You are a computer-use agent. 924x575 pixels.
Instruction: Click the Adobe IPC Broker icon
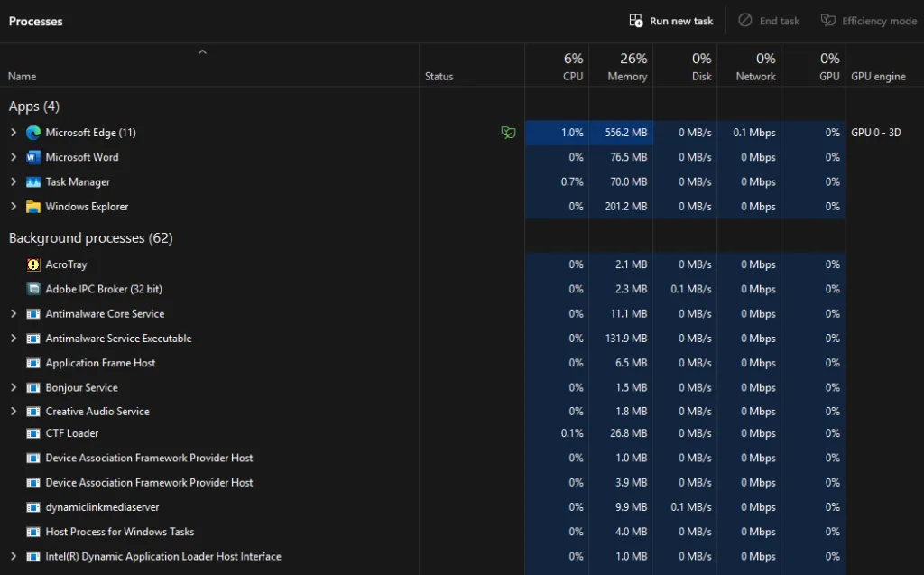point(32,289)
